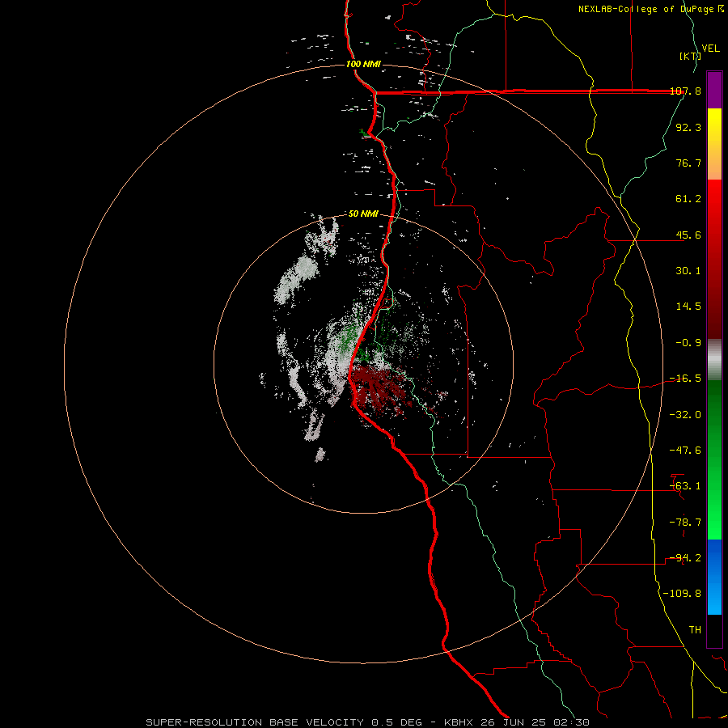
Task: Click the -78.7 legend value
Action: (x=685, y=523)
